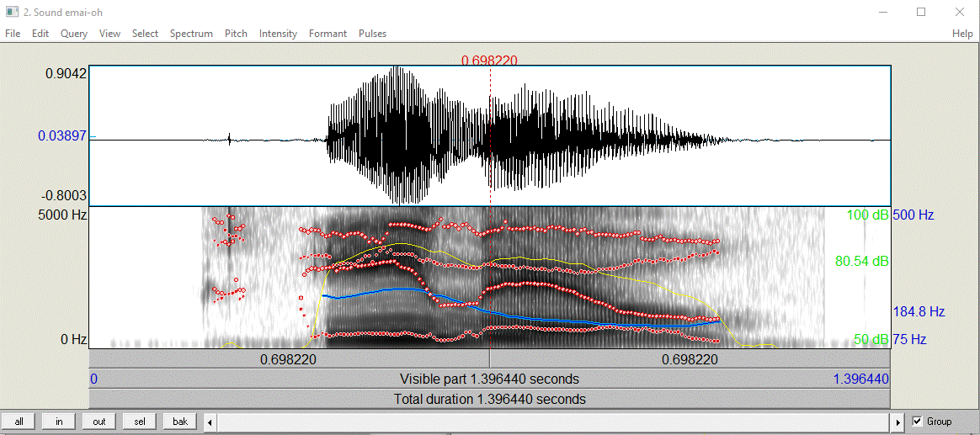This screenshot has width=980, height=435.
Task: Click the horizontal scrollbar track
Action: click(554, 422)
